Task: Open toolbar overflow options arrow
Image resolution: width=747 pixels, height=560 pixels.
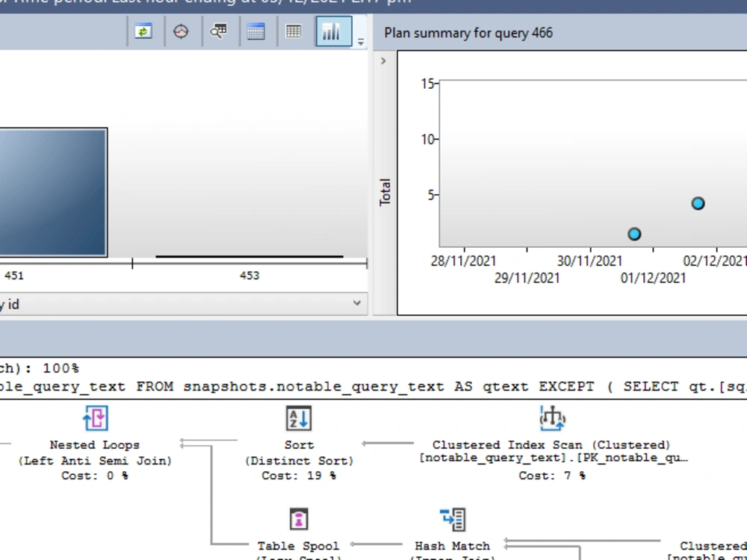Action: click(x=361, y=42)
